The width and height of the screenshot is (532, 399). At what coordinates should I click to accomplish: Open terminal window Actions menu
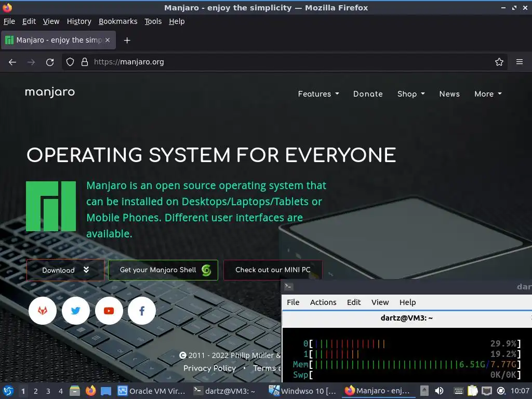coord(323,302)
